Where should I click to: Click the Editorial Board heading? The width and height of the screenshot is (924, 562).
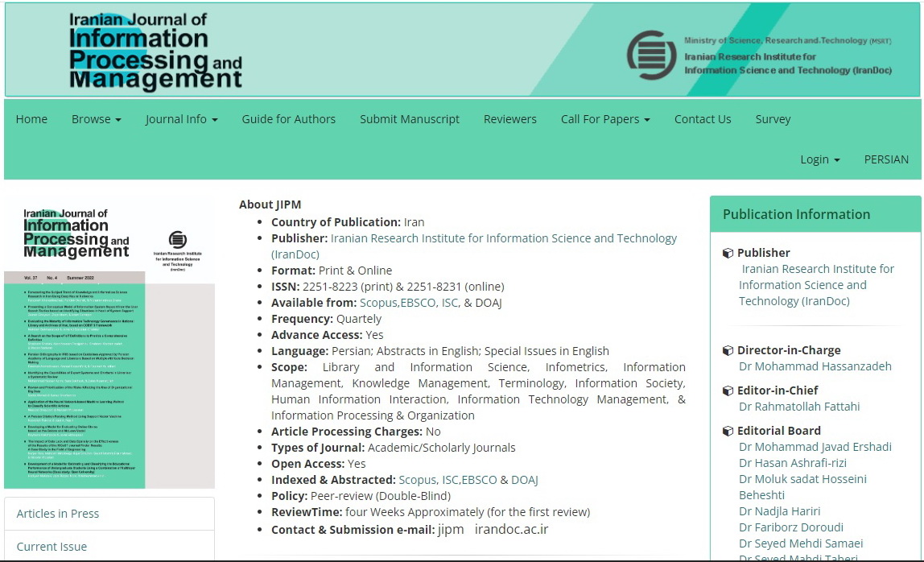779,431
